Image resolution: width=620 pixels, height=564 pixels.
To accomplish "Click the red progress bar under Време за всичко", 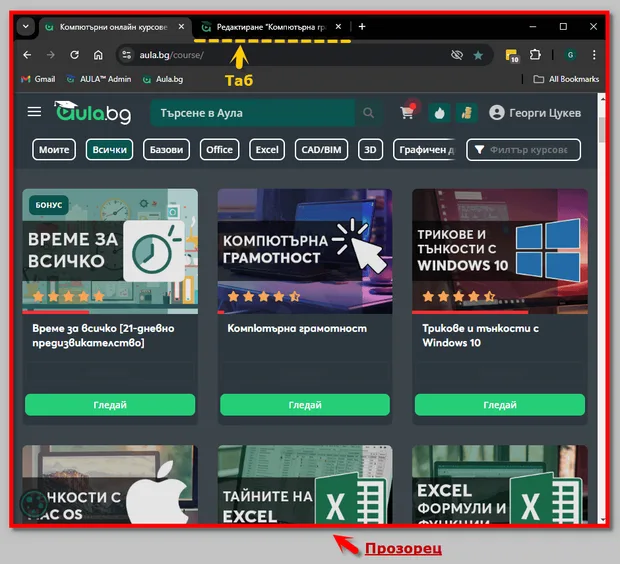I will 56,312.
